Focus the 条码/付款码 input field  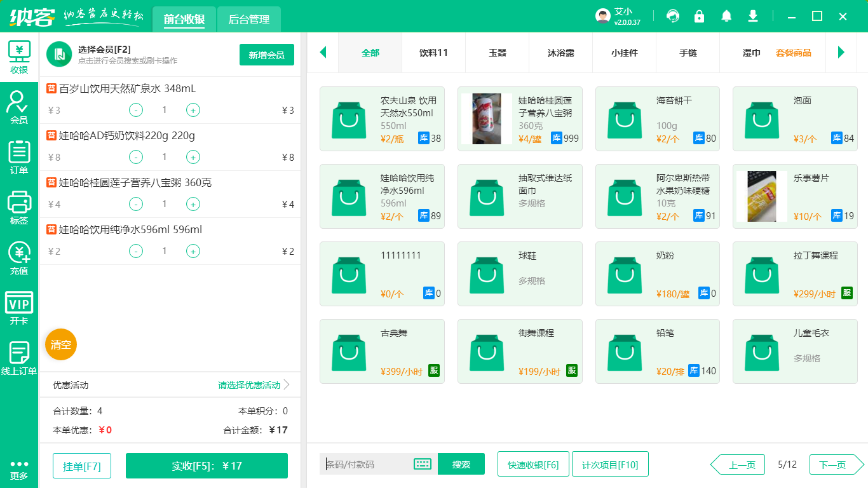367,464
